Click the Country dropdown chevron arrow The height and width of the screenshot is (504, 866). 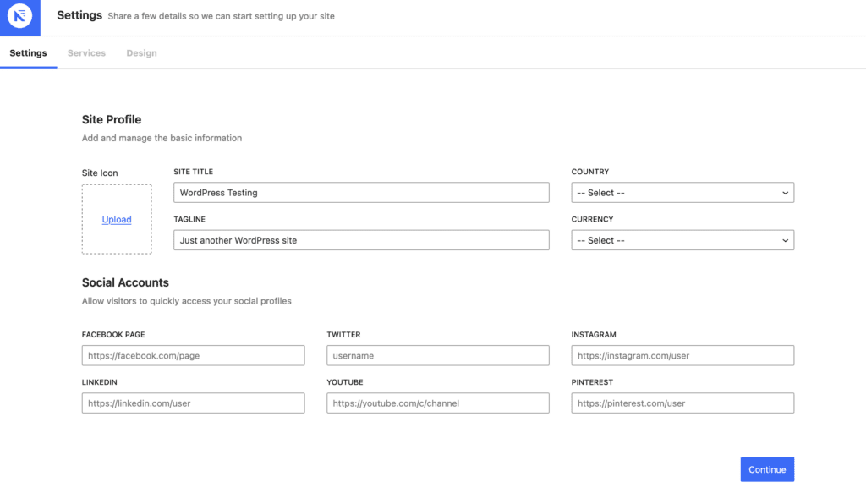(785, 193)
